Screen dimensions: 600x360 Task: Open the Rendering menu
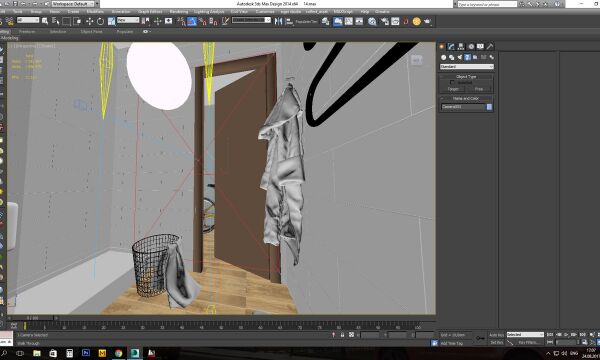[x=179, y=12]
